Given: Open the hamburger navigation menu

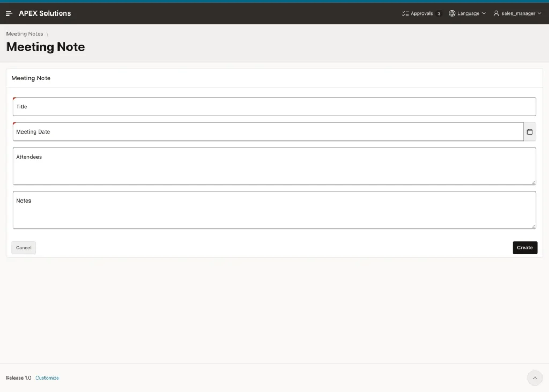Looking at the screenshot, I should click(x=10, y=13).
